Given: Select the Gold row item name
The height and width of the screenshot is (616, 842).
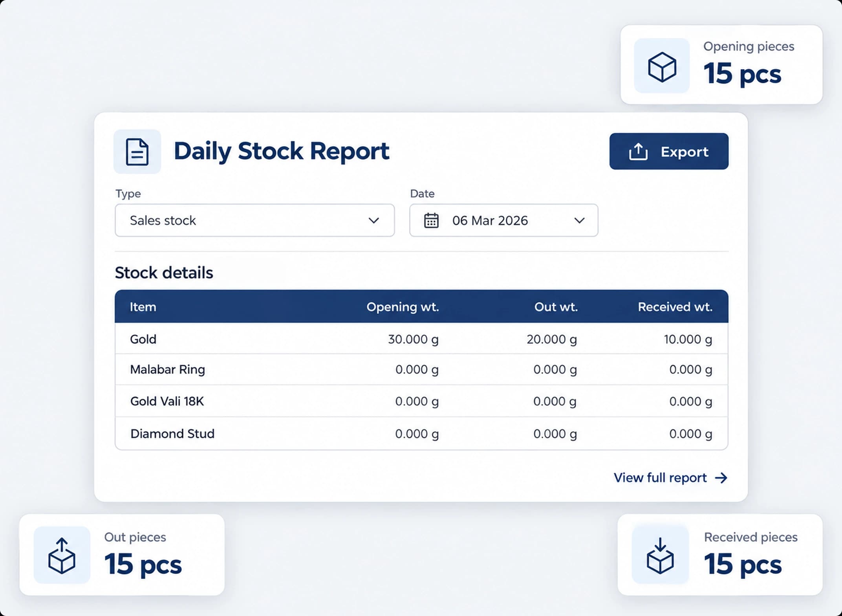Looking at the screenshot, I should click(x=143, y=339).
